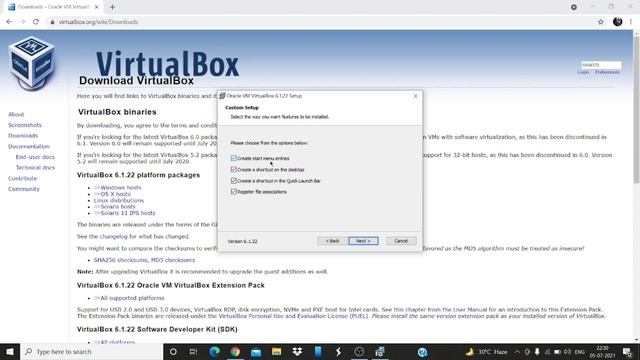Go back with the browser back arrow
The height and width of the screenshot is (360, 640).
click(9, 22)
